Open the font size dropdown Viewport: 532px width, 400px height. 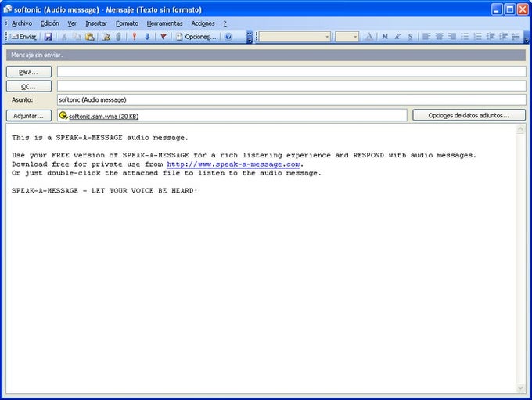tap(355, 37)
